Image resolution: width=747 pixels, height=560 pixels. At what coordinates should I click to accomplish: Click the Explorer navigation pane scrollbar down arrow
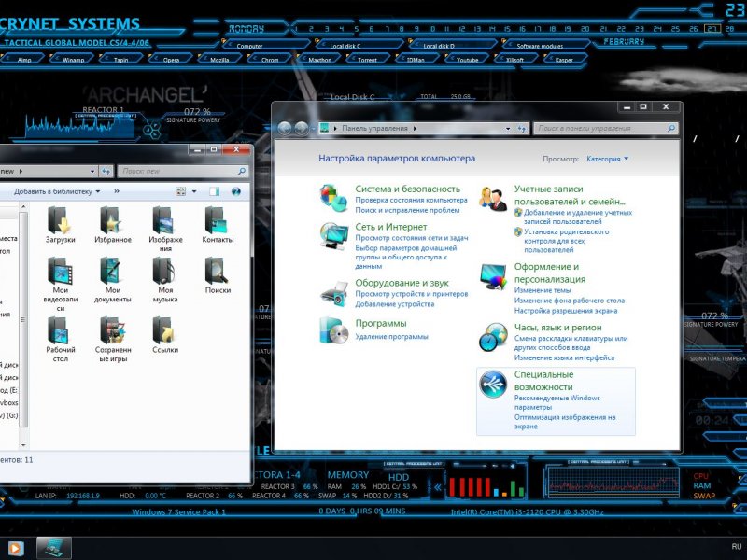coord(23,445)
